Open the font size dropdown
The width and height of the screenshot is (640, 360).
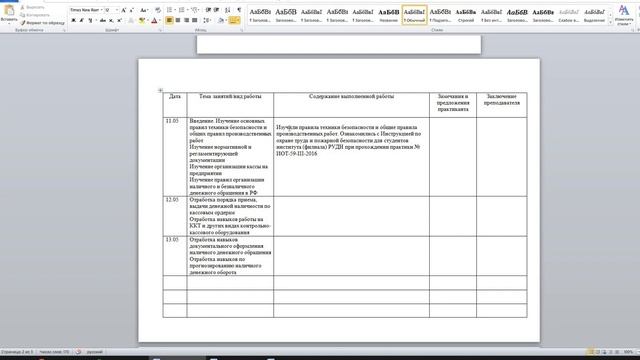tap(117, 10)
